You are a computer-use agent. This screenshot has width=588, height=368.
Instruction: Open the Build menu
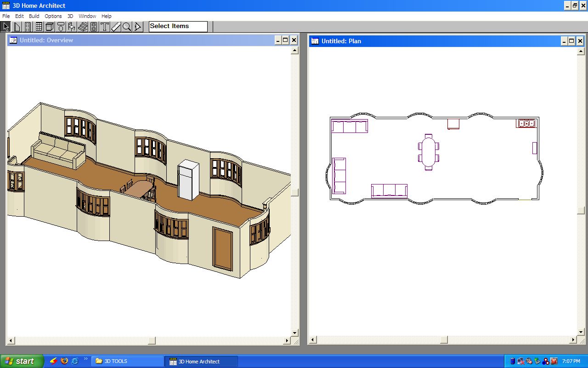coord(34,16)
